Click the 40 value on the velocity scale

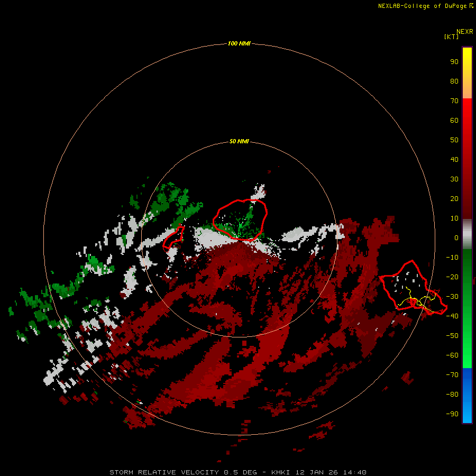[454, 159]
